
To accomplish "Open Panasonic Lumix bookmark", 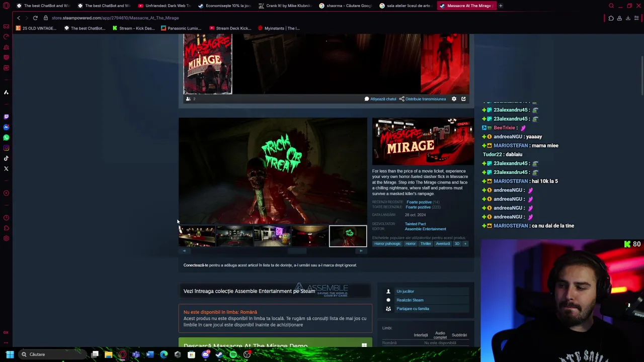I will (x=181, y=28).
